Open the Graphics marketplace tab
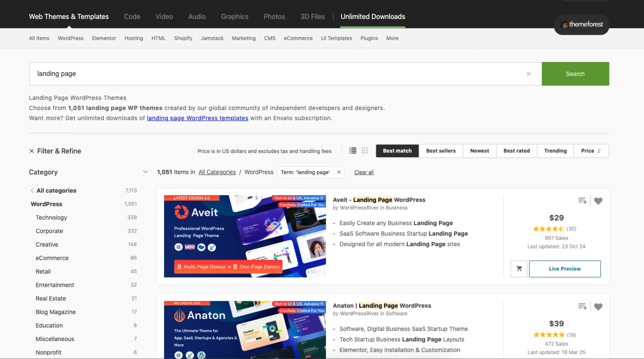Image resolution: width=644 pixels, height=359 pixels. pyautogui.click(x=234, y=17)
